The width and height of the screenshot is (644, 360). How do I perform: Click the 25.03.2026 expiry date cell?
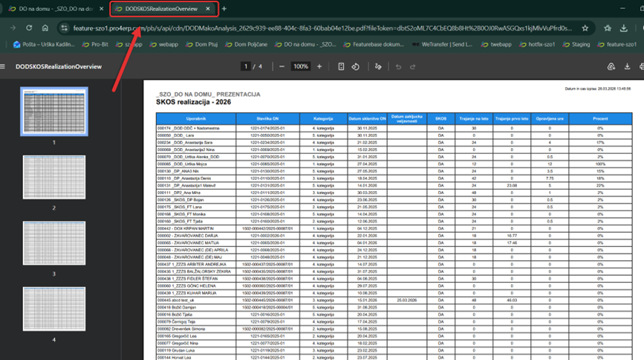tap(406, 300)
